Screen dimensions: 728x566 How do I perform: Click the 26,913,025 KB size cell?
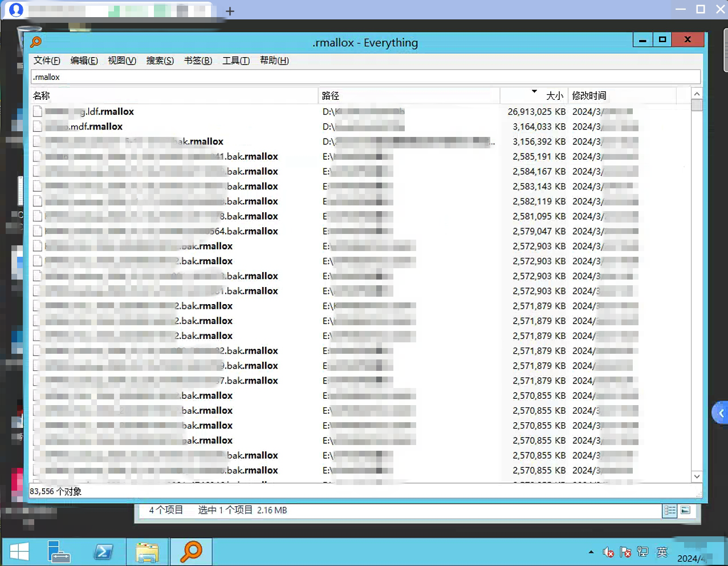[x=537, y=111]
